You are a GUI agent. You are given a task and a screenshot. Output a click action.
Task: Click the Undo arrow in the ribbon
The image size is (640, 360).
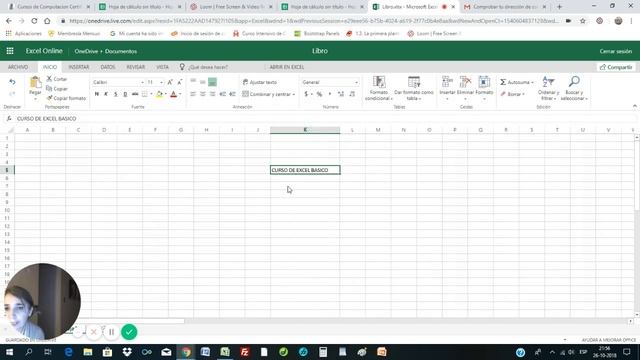(x=12, y=82)
